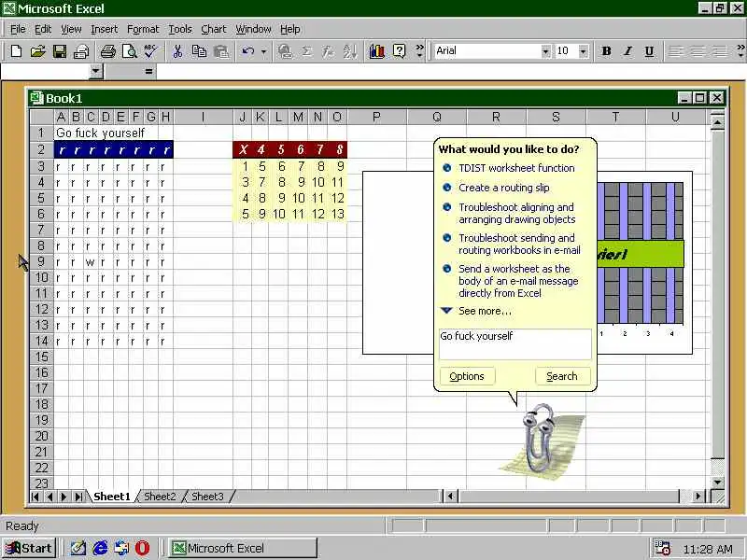This screenshot has width=747, height=560.
Task: Choose Troubleshoot sending and routing workbooks topic
Action: (x=519, y=244)
